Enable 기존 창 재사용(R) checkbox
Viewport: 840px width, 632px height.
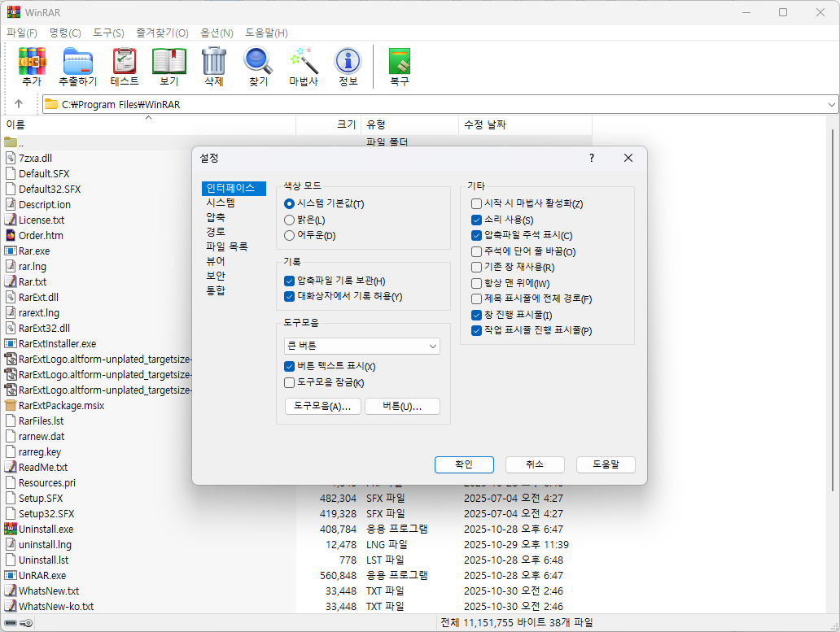click(476, 267)
